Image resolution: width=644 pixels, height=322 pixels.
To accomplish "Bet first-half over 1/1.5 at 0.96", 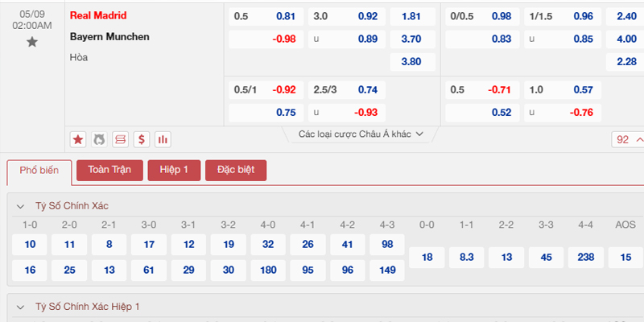I will point(563,17).
